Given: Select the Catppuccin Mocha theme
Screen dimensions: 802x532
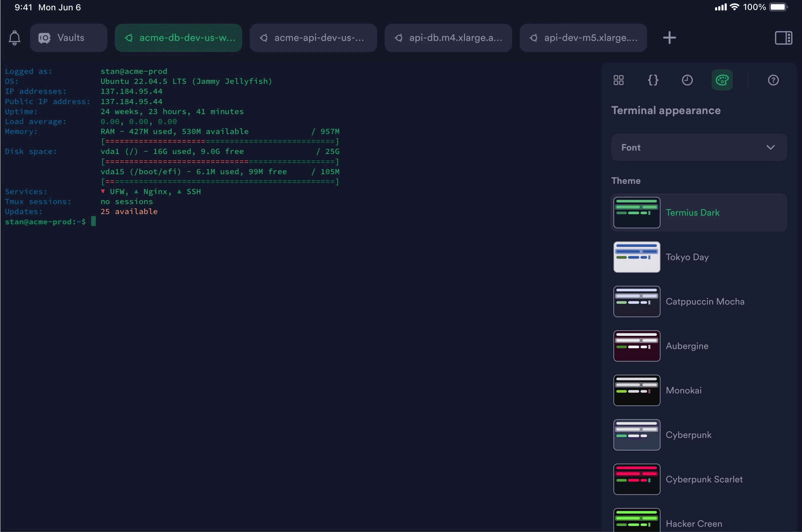Looking at the screenshot, I should tap(698, 301).
